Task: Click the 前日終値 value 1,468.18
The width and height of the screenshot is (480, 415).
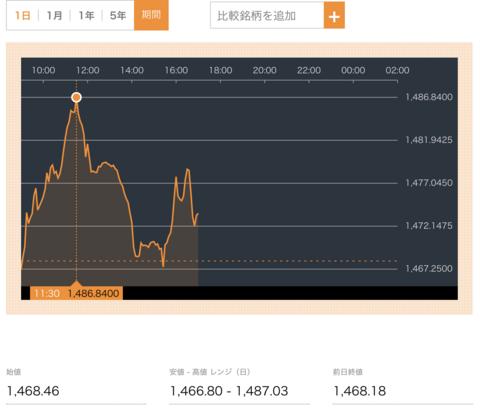Action: pos(360,391)
